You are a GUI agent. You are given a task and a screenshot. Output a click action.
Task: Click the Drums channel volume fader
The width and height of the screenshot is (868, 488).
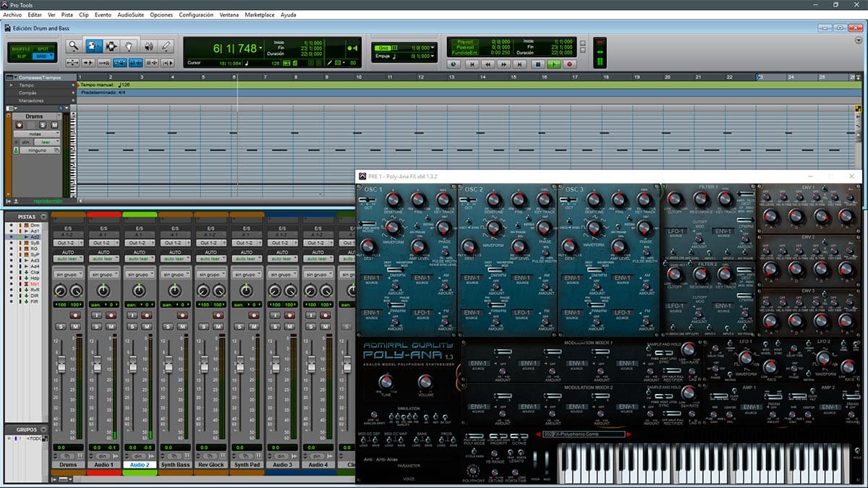pos(61,366)
